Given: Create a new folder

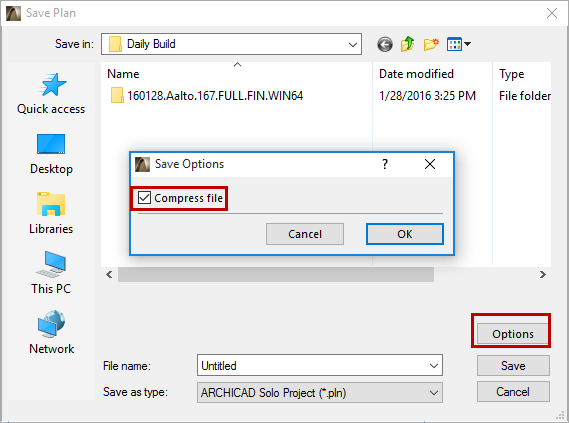Looking at the screenshot, I should [x=431, y=44].
